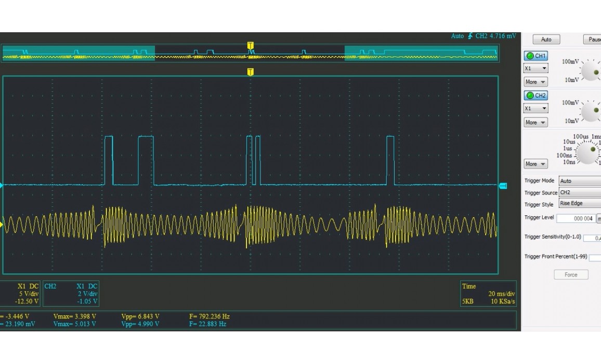601x364 pixels.
Task: Expand the More menu under CH1
Action: pyautogui.click(x=535, y=82)
